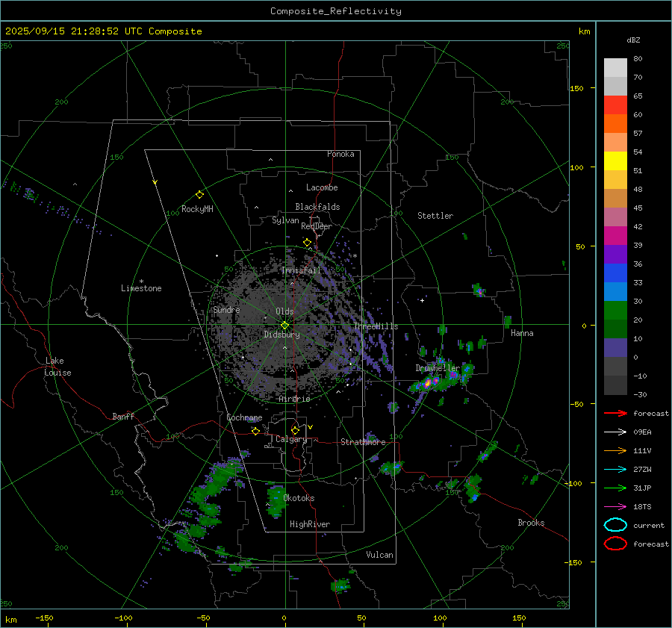The image size is (672, 628).
Task: Click the -30 dBZ scale value
Action: 640,394
